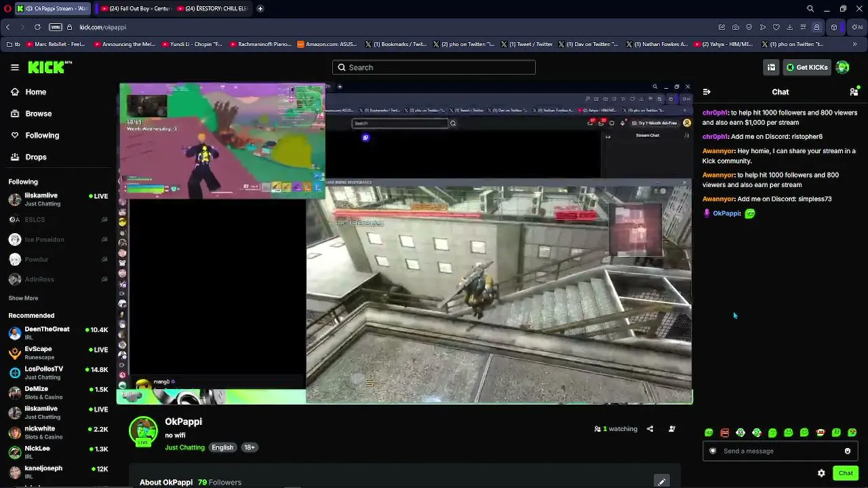Open the Opera tab search icon
Image resolution: width=868 pixels, height=488 pixels.
[810, 9]
